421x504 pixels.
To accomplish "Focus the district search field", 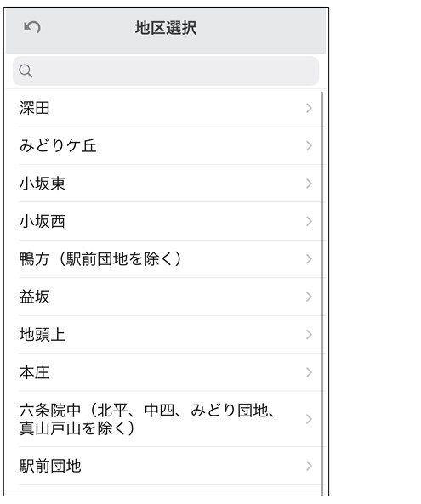I will pos(166,71).
